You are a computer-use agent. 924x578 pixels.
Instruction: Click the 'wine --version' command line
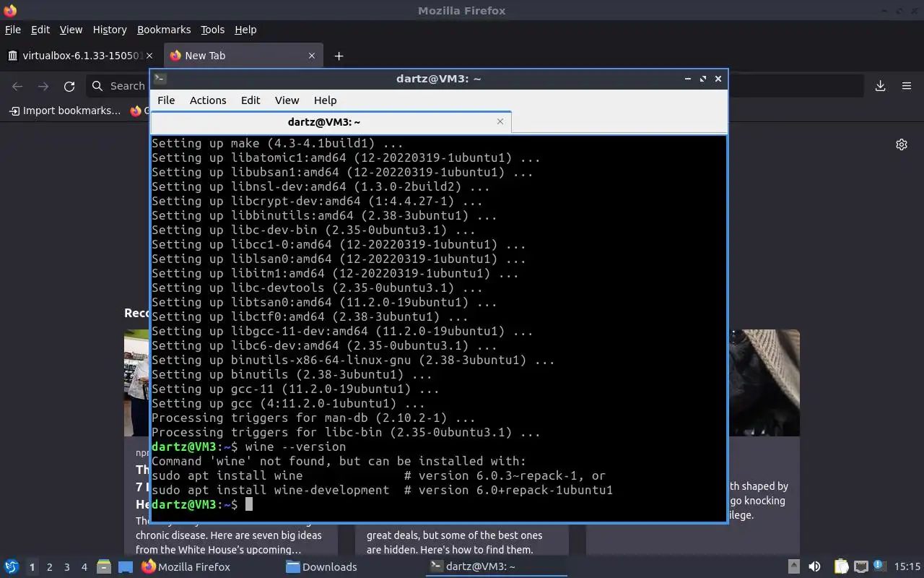(295, 447)
